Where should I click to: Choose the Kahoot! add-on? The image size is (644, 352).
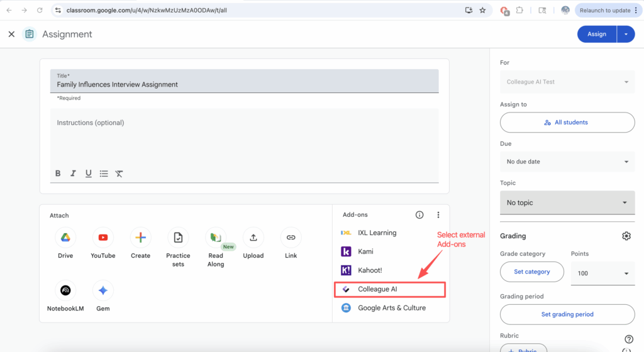coord(370,270)
